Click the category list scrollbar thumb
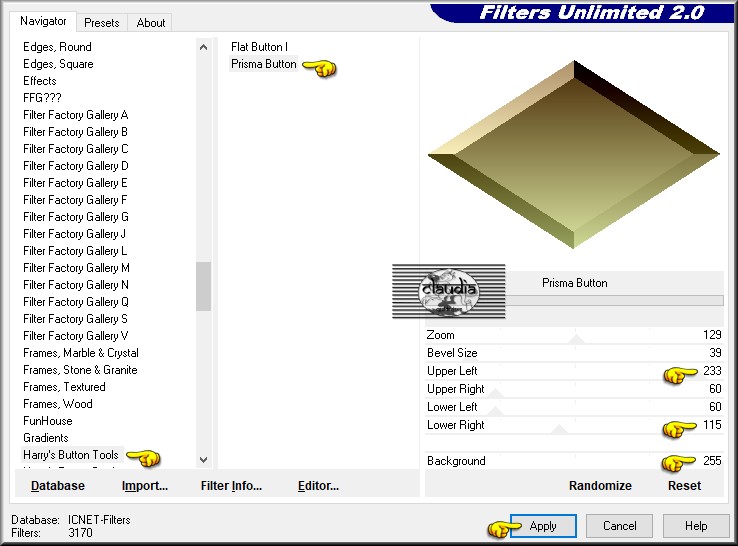Screen dimensions: 738x546 point(203,286)
